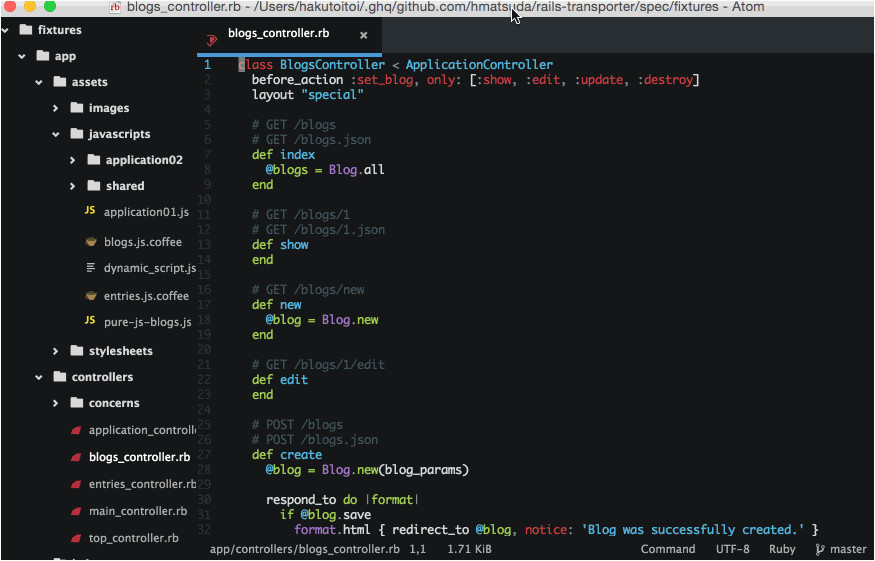The height and width of the screenshot is (561, 875).
Task: Click the coffee icon next to blogs.js.coffee
Action: point(91,241)
